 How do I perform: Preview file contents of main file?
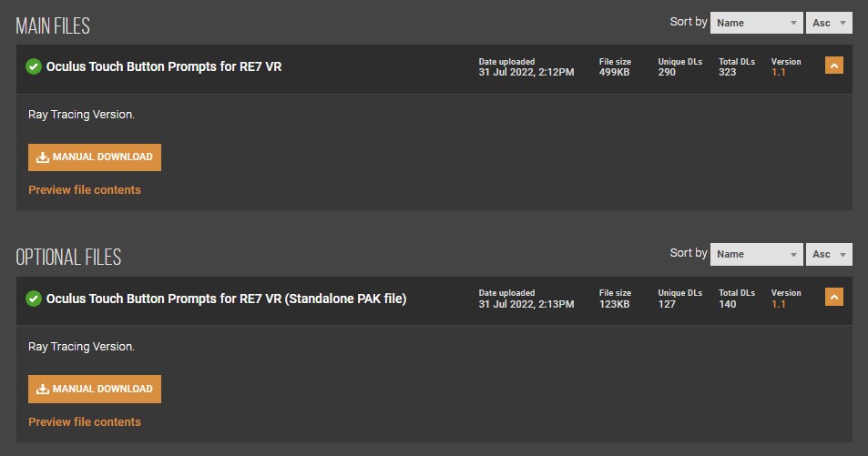pos(85,190)
